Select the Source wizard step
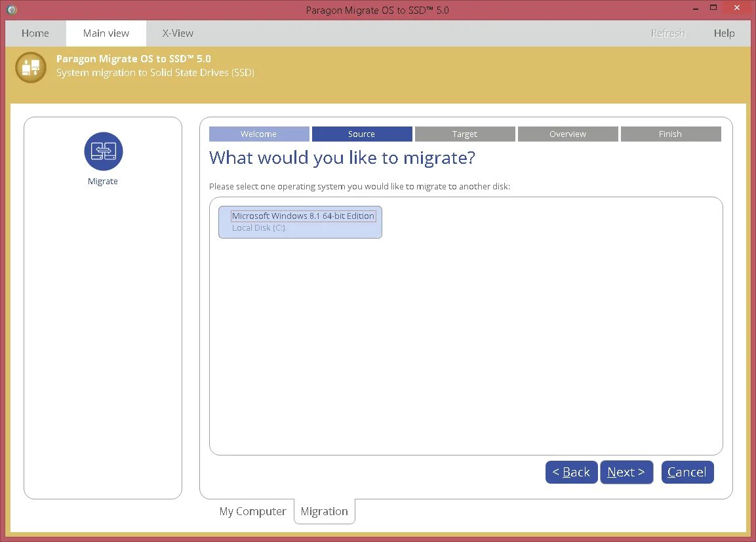Viewport: 756px width, 542px height. [x=362, y=134]
